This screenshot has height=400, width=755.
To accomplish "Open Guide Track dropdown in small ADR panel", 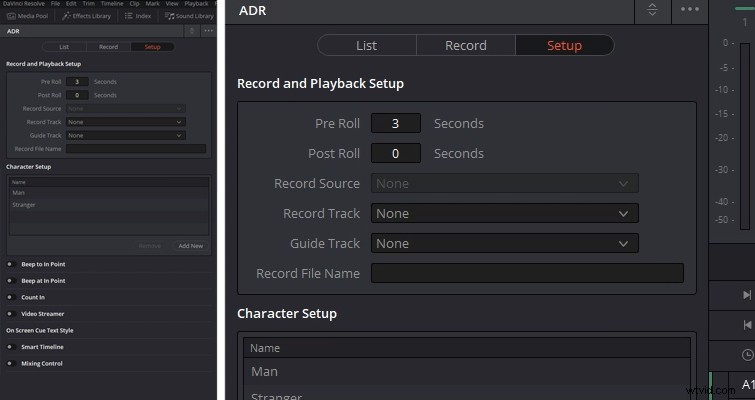I will click(126, 136).
